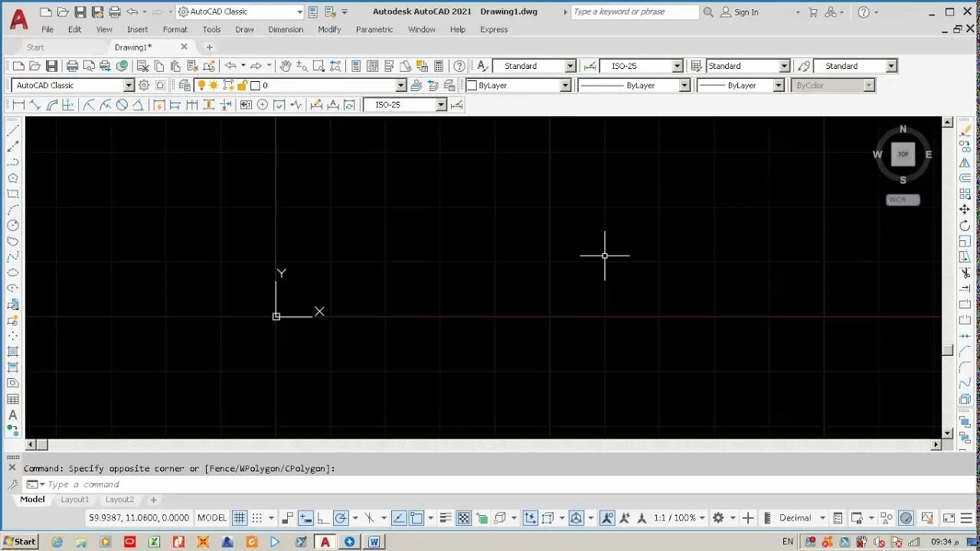The width and height of the screenshot is (980, 551).
Task: Click the ByColor plot style box
Action: 833,86
